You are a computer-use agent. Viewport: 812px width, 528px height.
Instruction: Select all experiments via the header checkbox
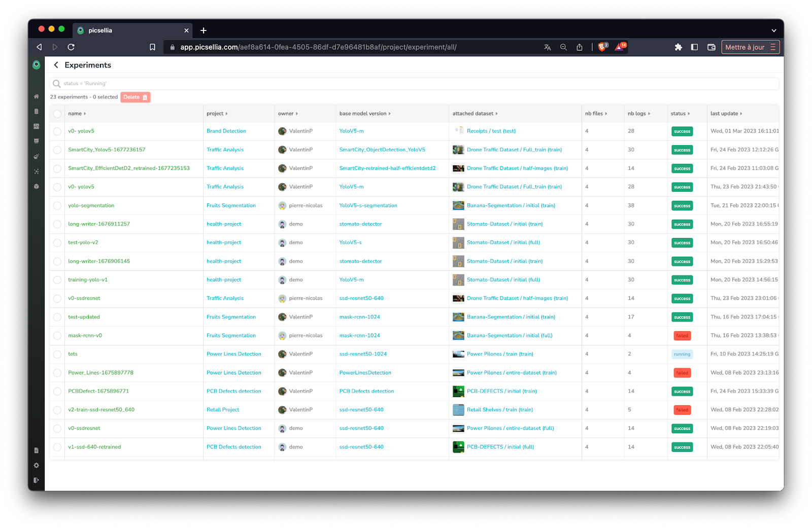[x=57, y=114]
